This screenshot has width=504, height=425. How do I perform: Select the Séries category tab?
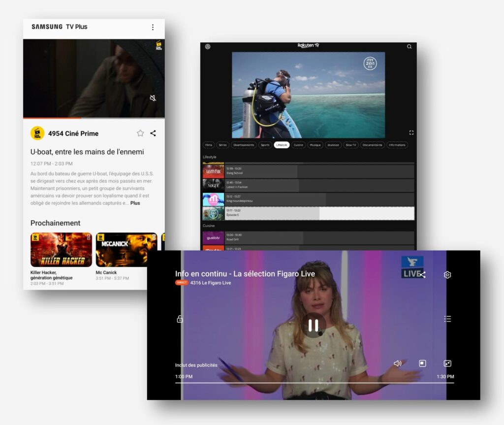(x=223, y=145)
